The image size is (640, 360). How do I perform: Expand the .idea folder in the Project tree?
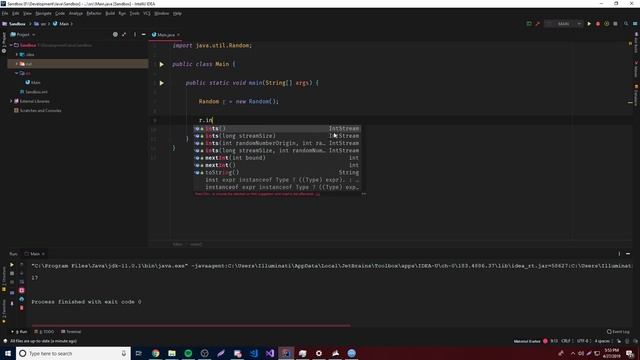tap(17, 54)
